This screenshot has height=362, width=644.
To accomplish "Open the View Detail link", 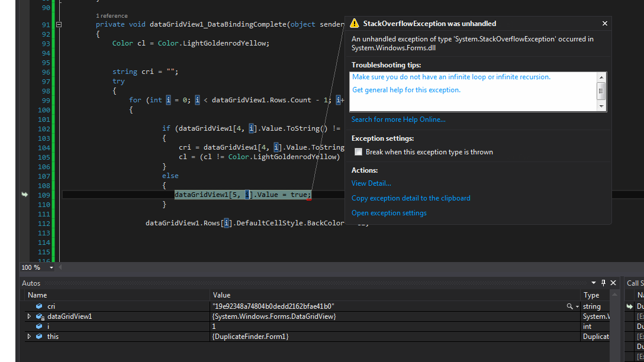I will [371, 183].
